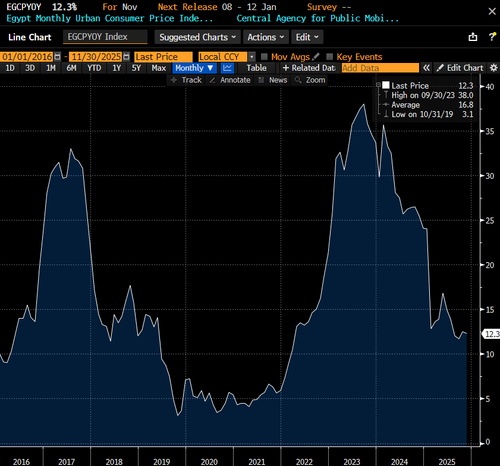Click the pencil icon beside Mov Avgs
This screenshot has width=500, height=466.
pyautogui.click(x=316, y=56)
